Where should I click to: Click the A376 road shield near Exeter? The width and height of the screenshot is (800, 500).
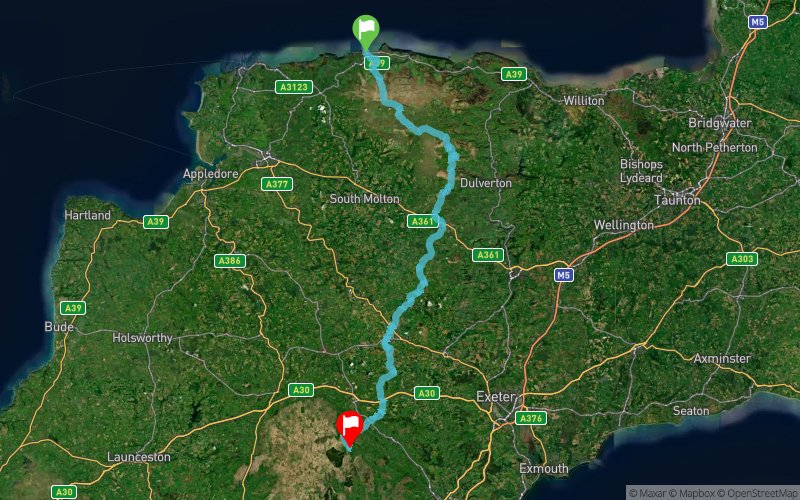(x=531, y=418)
